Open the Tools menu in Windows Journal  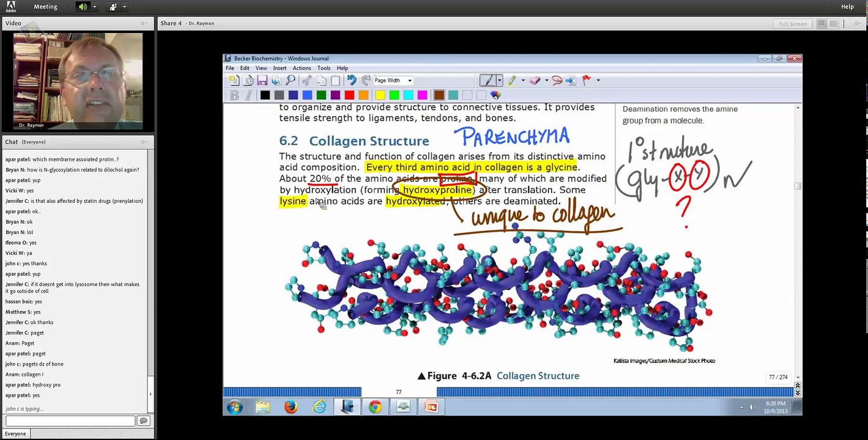point(324,68)
